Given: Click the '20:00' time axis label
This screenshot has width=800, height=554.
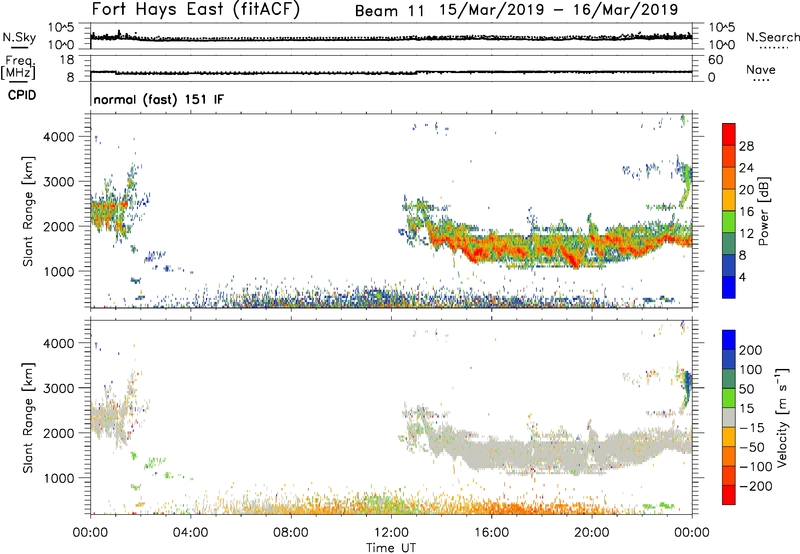Looking at the screenshot, I should click(591, 533).
